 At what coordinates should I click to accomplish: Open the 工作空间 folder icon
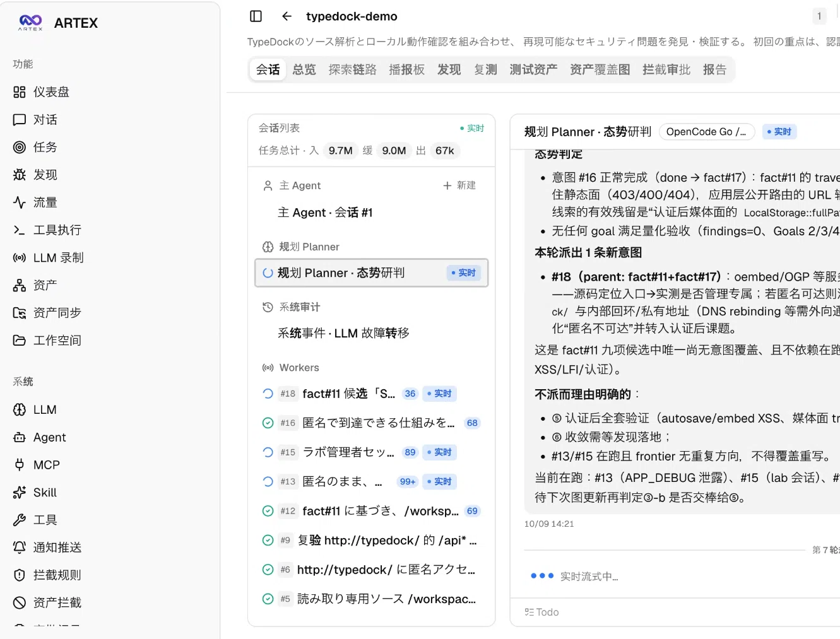20,341
